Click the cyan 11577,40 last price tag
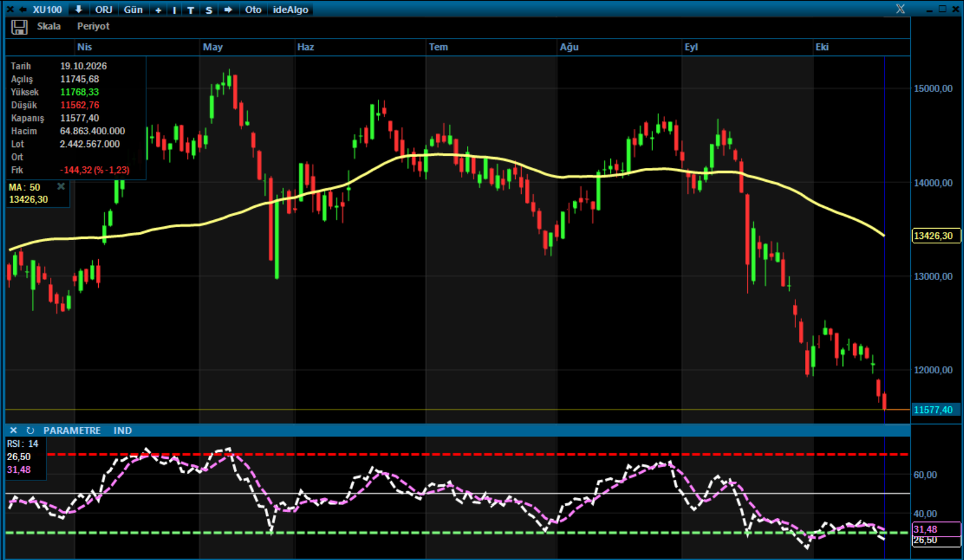This screenshot has width=964, height=560. pos(936,410)
